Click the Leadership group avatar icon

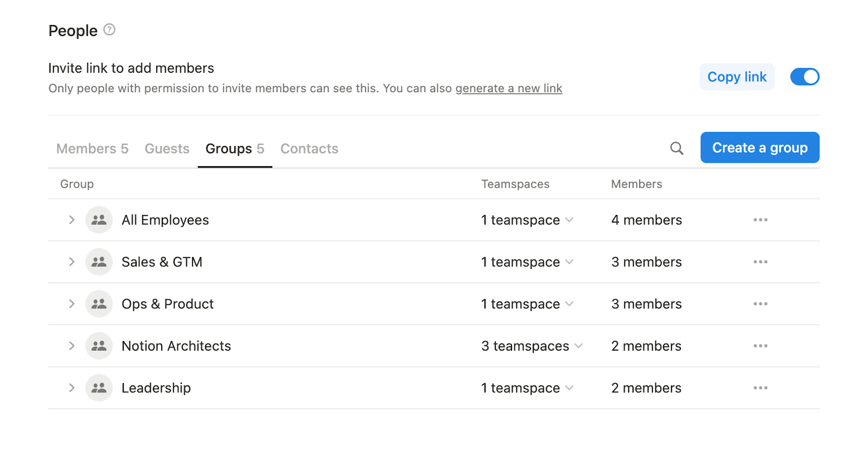tap(99, 388)
